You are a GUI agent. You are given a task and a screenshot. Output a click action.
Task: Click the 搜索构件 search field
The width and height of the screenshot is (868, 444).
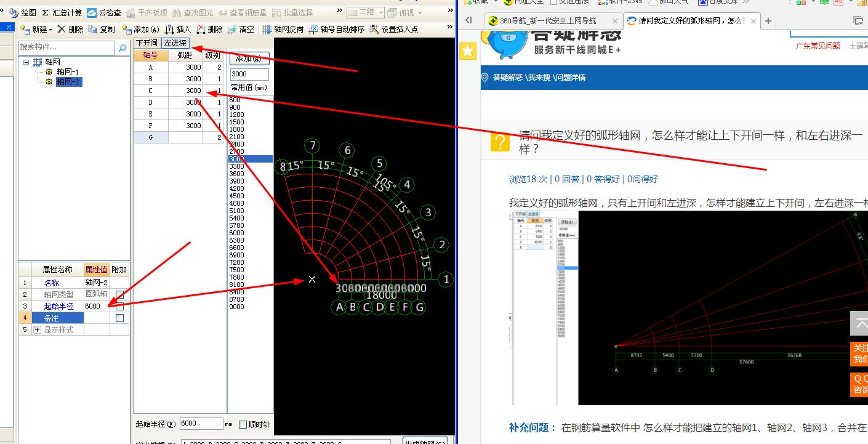(66, 47)
